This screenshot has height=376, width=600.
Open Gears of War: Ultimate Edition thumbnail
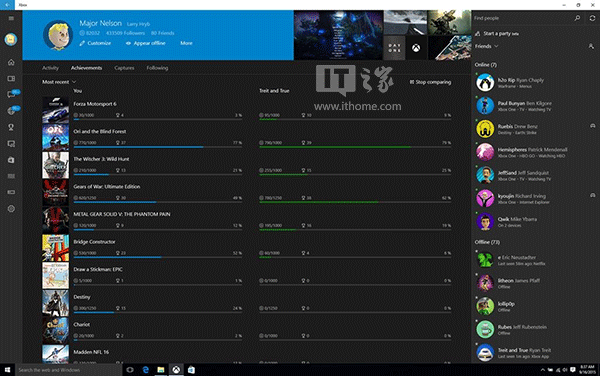(55, 192)
